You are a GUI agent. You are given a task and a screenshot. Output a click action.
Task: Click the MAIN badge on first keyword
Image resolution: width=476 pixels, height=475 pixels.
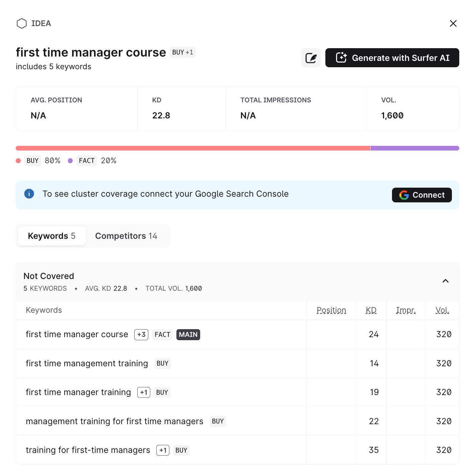pyautogui.click(x=188, y=335)
